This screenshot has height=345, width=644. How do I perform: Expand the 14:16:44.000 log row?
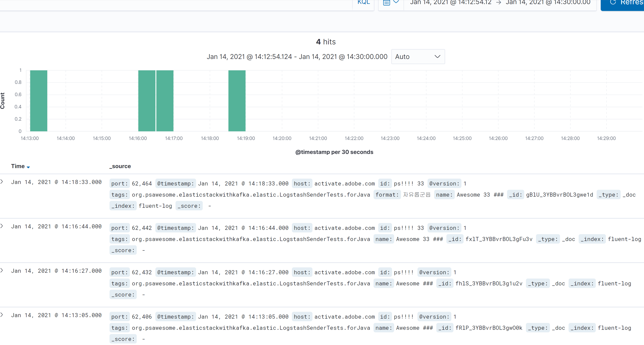point(2,226)
